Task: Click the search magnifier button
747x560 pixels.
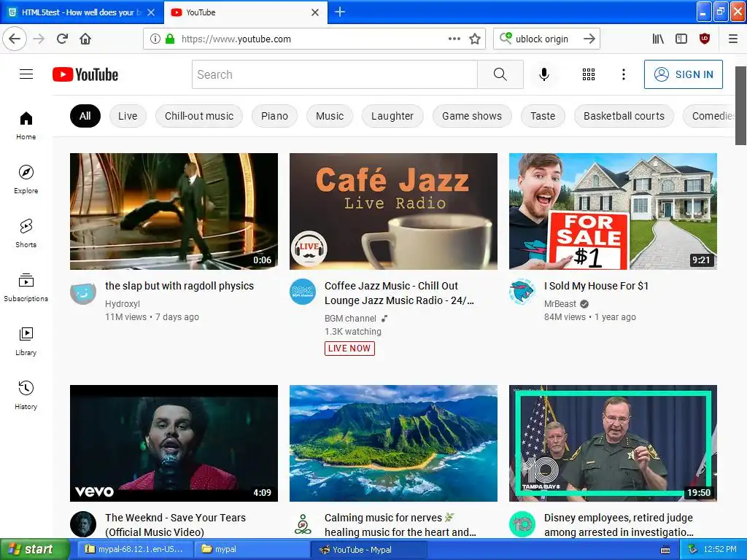Action: click(500, 74)
